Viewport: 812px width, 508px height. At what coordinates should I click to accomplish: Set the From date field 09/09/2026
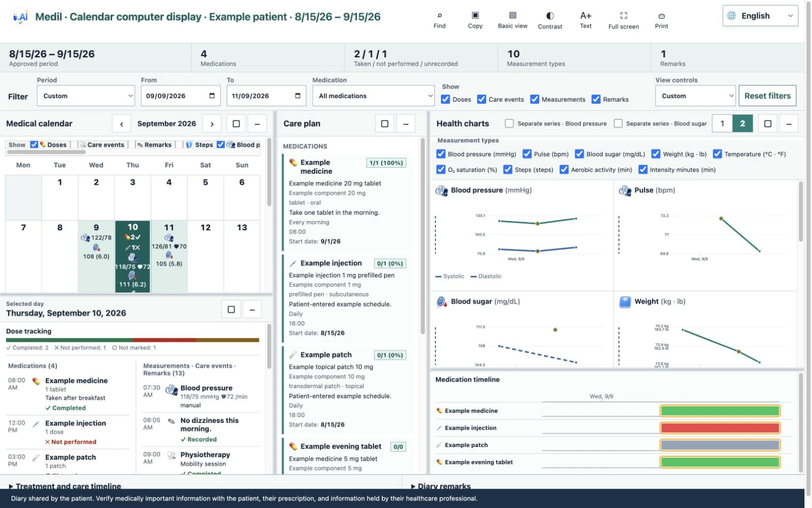pyautogui.click(x=181, y=96)
